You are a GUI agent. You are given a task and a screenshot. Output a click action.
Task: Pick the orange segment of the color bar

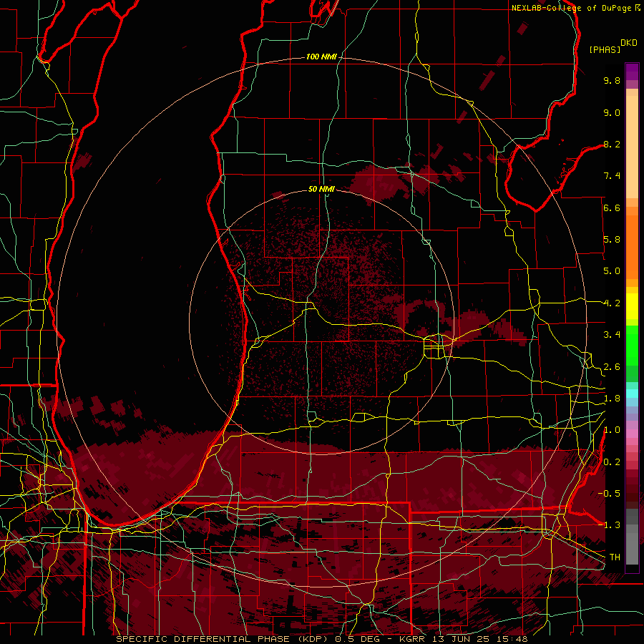point(632,248)
